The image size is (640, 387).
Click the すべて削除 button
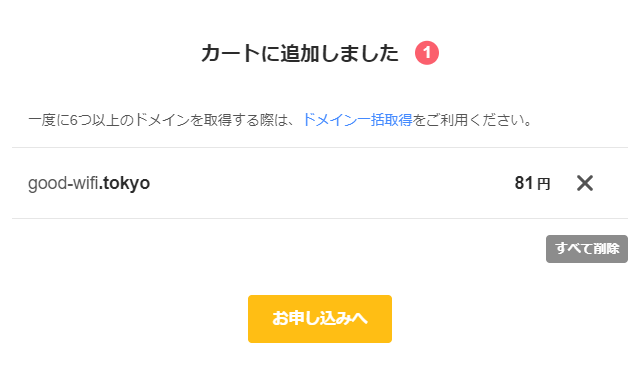click(x=587, y=249)
